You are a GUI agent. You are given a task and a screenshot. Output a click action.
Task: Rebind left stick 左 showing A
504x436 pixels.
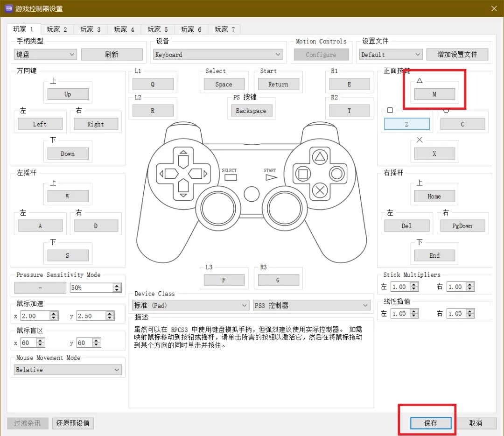40,226
